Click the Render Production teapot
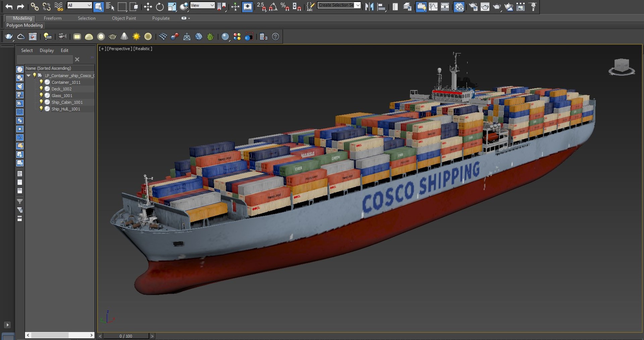The image size is (644, 340). 497,6
